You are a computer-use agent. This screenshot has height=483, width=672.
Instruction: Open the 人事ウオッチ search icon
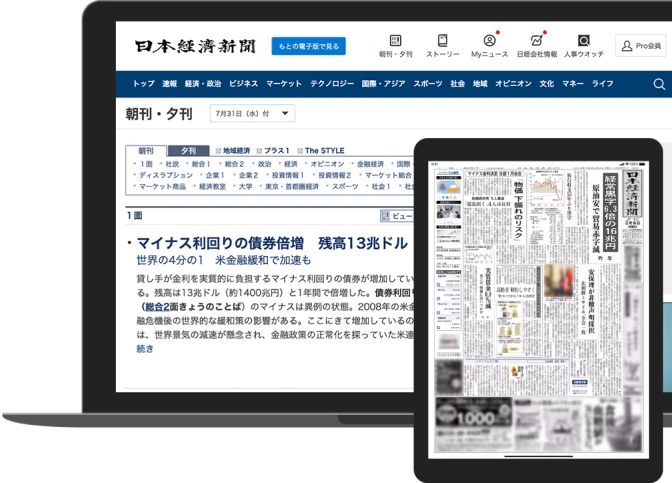point(583,40)
